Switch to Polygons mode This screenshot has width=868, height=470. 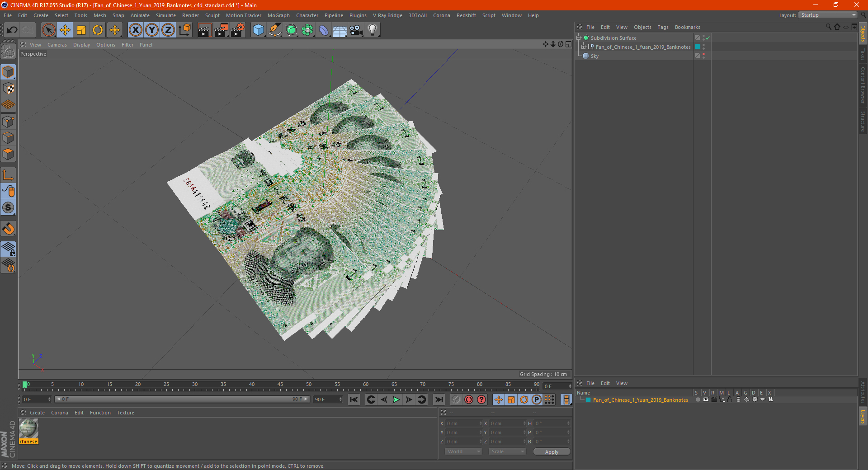(x=8, y=154)
